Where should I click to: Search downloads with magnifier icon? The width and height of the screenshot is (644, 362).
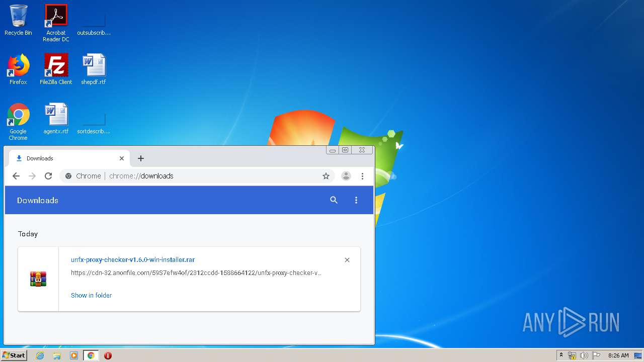[334, 200]
